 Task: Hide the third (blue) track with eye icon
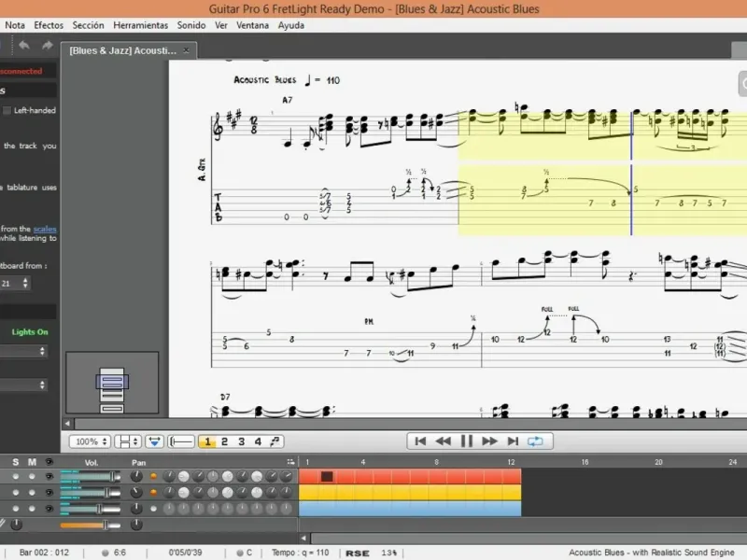point(49,509)
